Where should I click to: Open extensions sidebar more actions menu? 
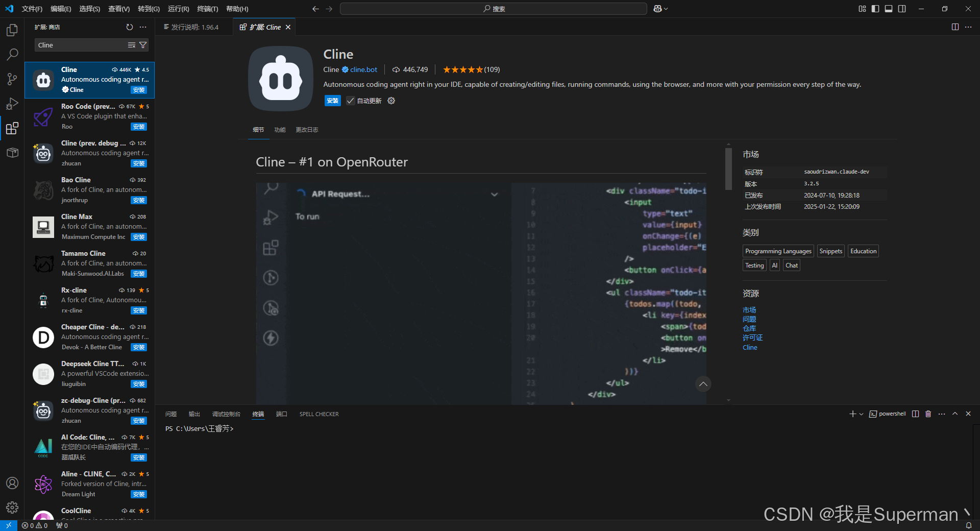(143, 27)
